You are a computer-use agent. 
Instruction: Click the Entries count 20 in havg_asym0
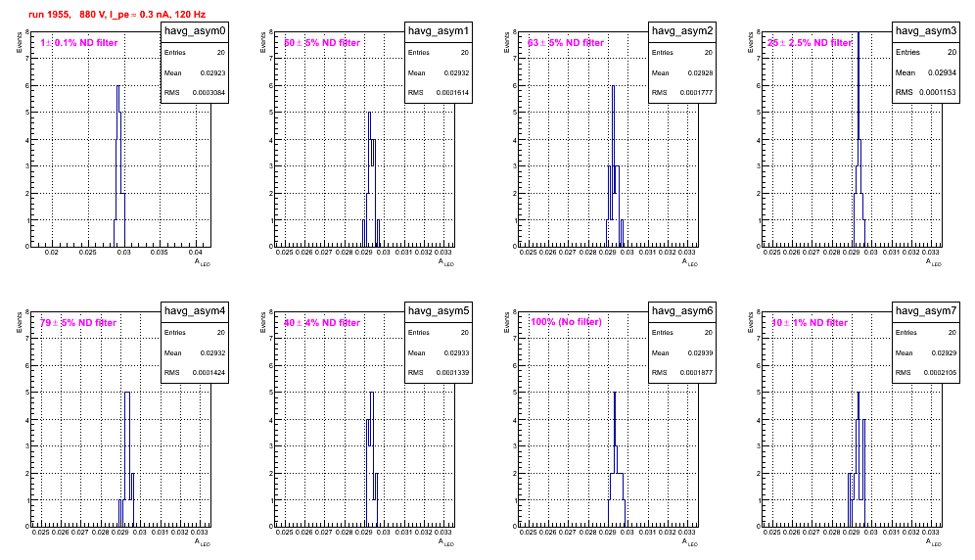[x=221, y=53]
